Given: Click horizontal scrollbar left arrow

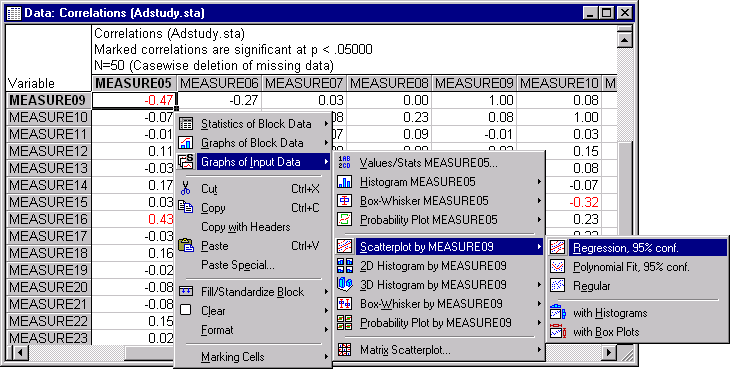Looking at the screenshot, I should coord(20,352).
